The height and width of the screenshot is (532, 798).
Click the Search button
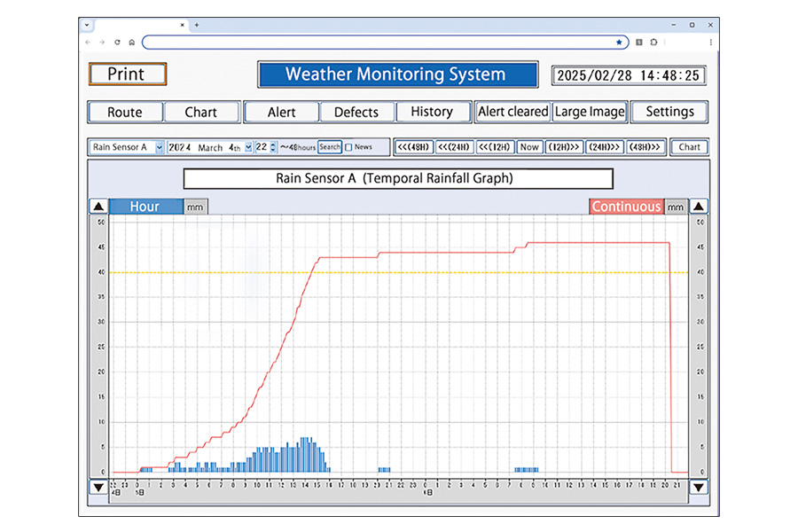(x=330, y=147)
